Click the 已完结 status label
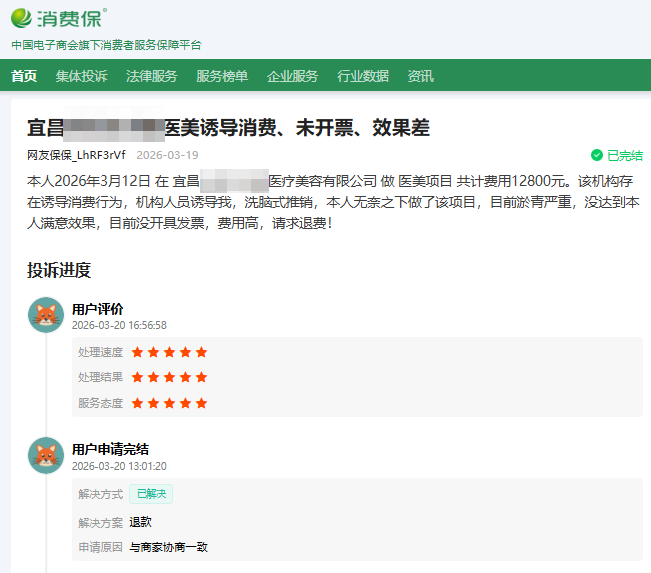 624,155
